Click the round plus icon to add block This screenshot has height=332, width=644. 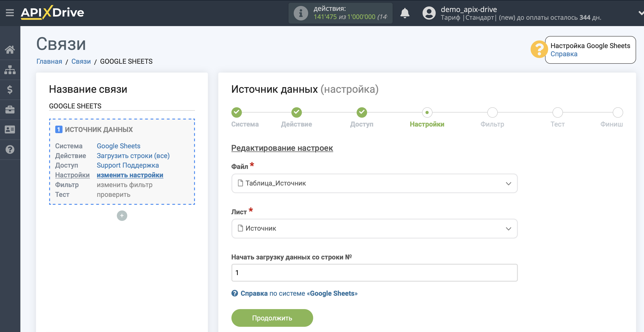point(122,216)
